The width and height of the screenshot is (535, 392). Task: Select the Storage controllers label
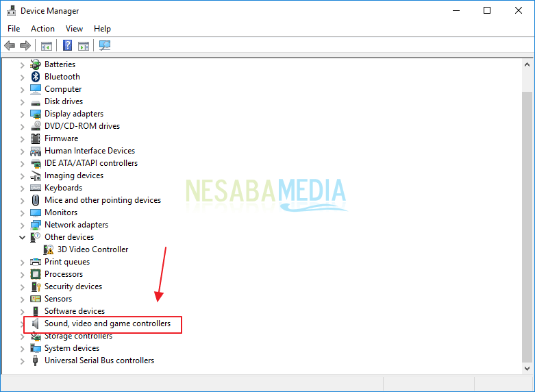78,336
